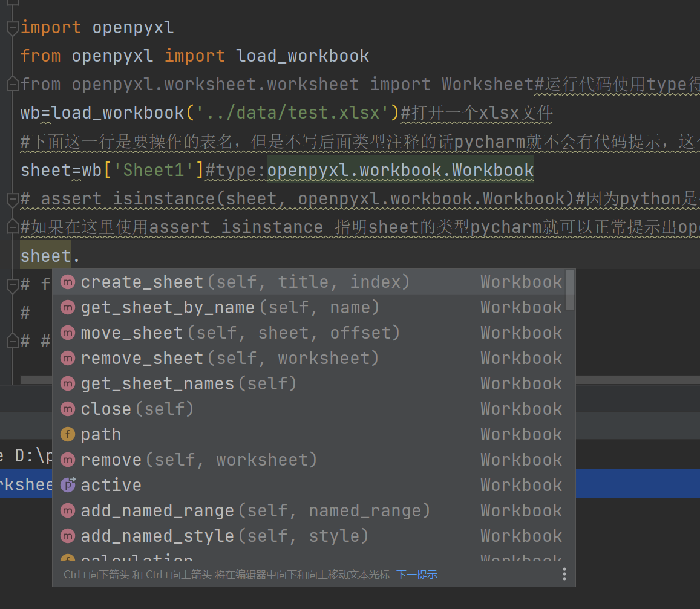Toggle fold marker on the '# #' line

[x=13, y=342]
